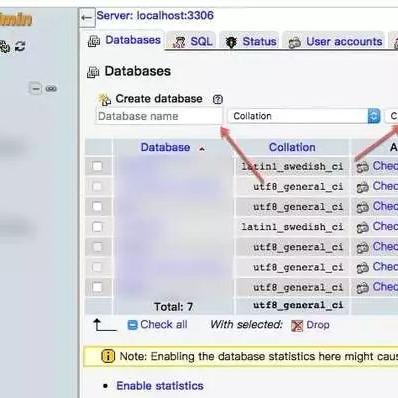Reload the navigation panel with the refresh icon
Screen dimensions: 398x398
point(20,46)
